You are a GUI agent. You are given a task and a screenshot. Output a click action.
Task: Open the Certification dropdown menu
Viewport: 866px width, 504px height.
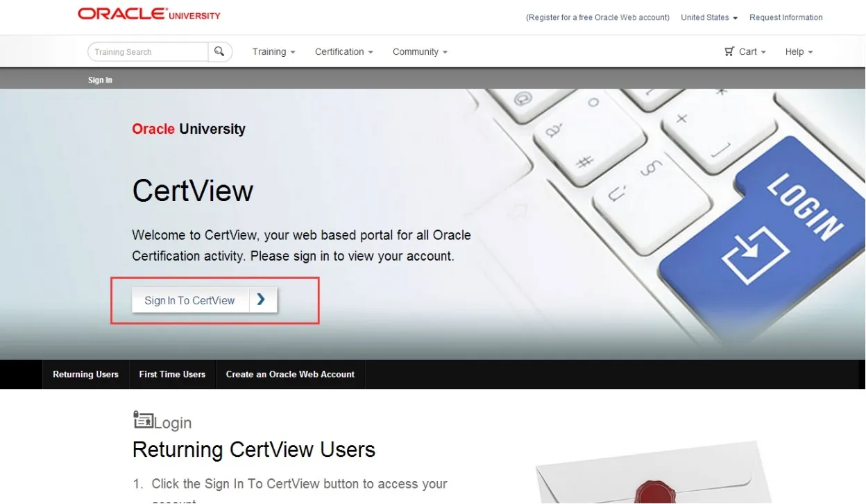[x=343, y=52]
